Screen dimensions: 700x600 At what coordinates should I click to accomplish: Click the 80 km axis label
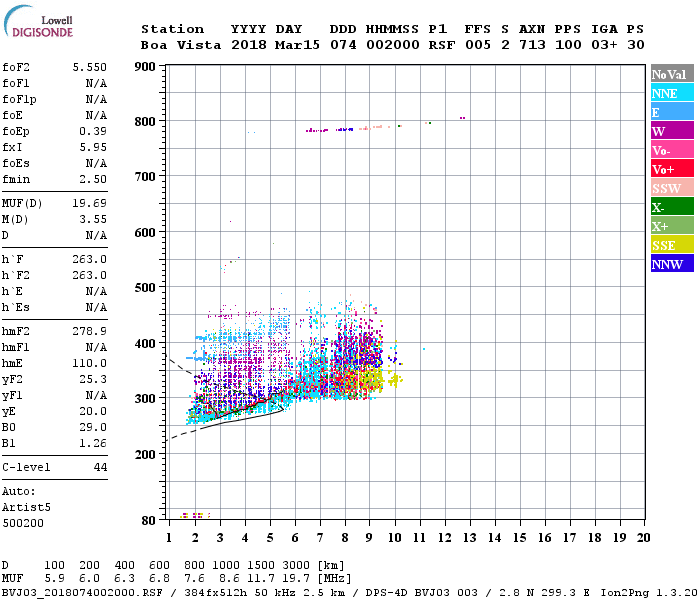pyautogui.click(x=149, y=521)
